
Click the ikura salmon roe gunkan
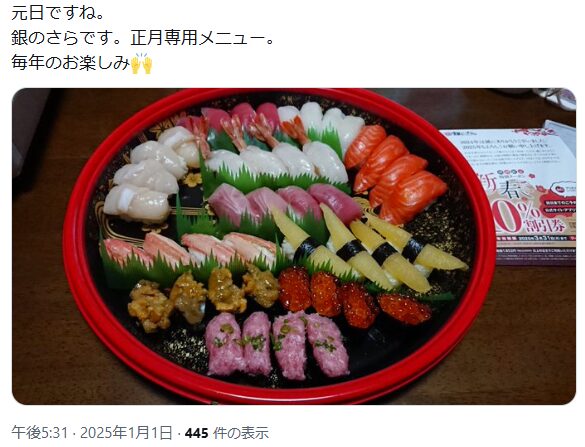354,298
